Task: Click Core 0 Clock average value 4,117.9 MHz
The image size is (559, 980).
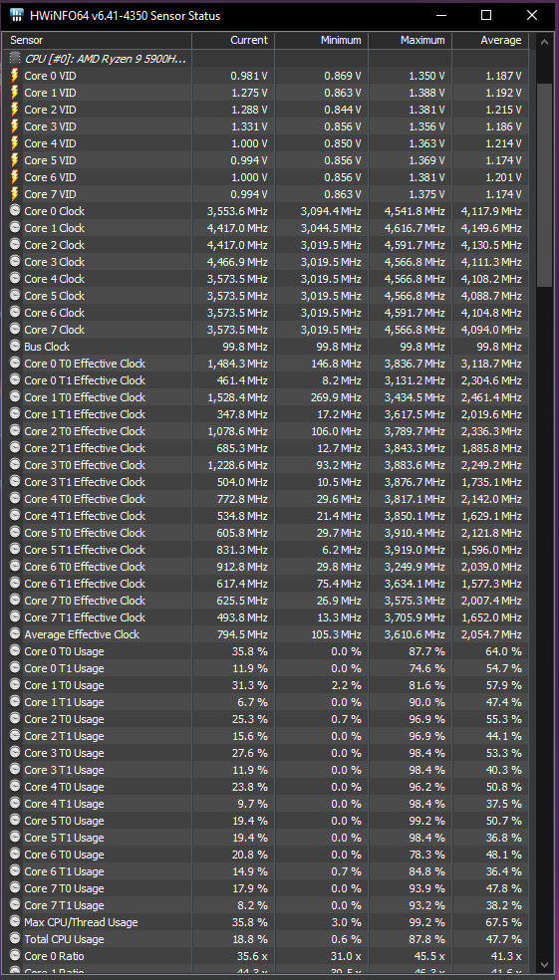Action: tap(491, 211)
